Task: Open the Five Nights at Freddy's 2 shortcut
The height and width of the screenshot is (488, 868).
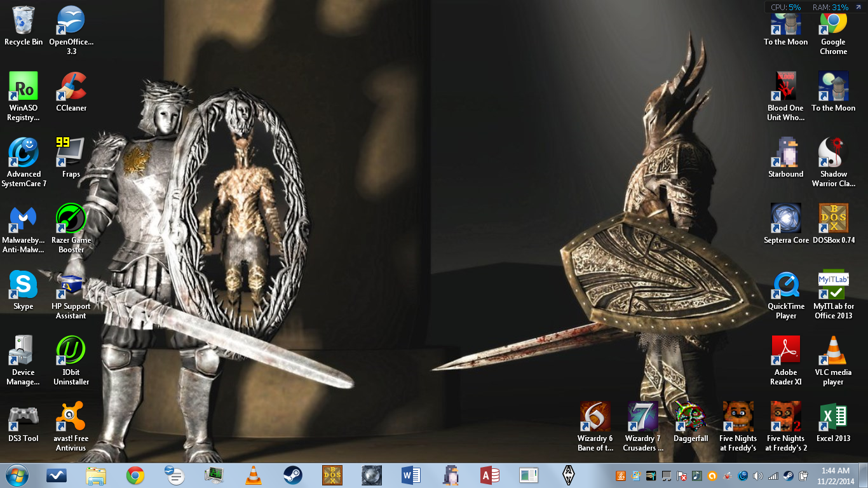Action: [786, 426]
